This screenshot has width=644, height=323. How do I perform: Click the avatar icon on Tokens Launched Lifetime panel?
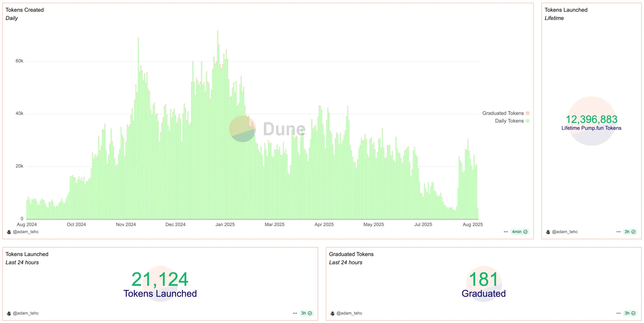pyautogui.click(x=548, y=232)
